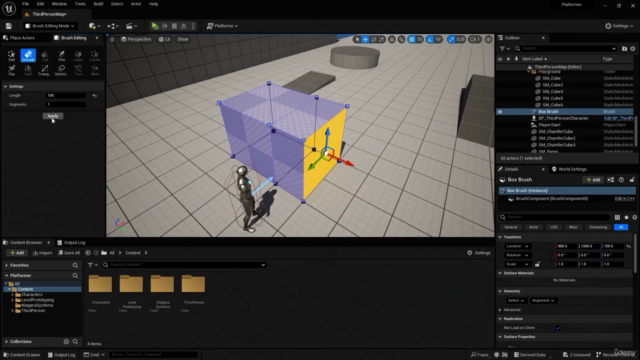Activate the viewport scale gizmo icon
The height and width of the screenshot is (360, 640).
click(x=382, y=39)
